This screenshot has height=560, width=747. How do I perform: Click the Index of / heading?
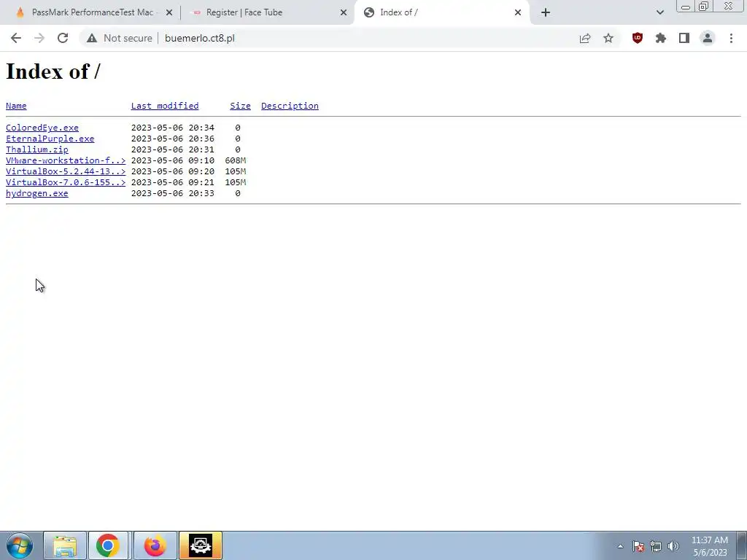coord(53,71)
